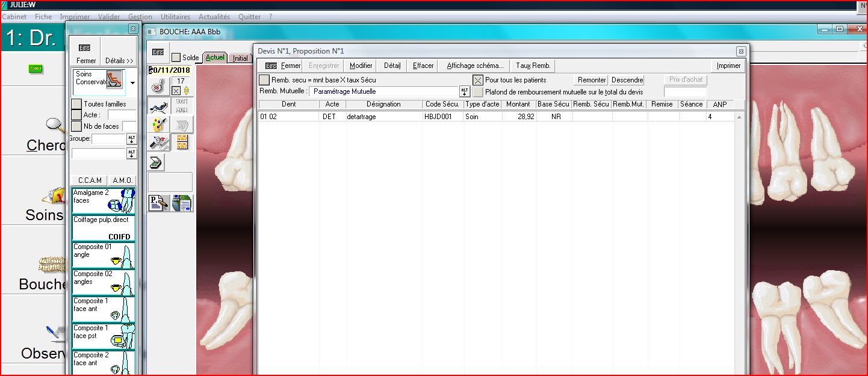
Task: Select the Amalgame 2 faces act tile
Action: click(103, 201)
